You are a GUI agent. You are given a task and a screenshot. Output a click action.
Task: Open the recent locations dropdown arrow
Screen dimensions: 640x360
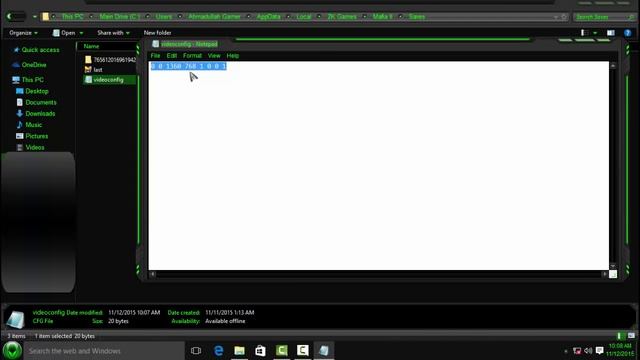35,17
